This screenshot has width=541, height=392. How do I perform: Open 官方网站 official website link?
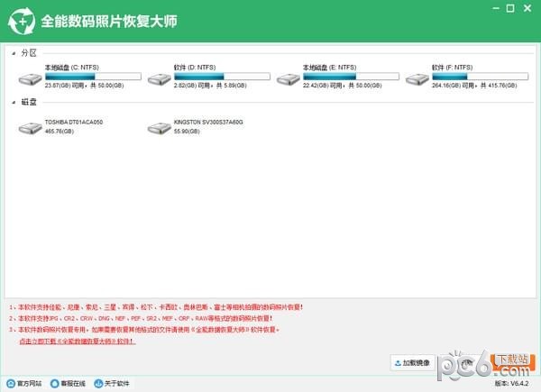(x=25, y=384)
